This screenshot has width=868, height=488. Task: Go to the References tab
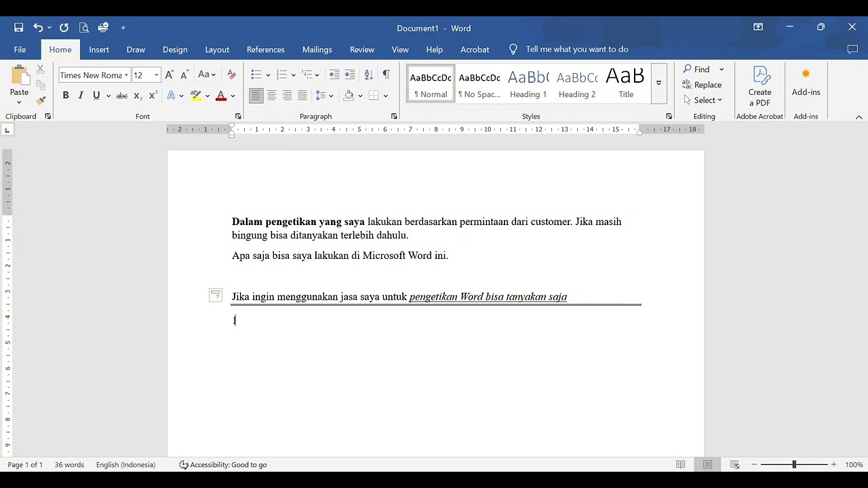coord(266,49)
